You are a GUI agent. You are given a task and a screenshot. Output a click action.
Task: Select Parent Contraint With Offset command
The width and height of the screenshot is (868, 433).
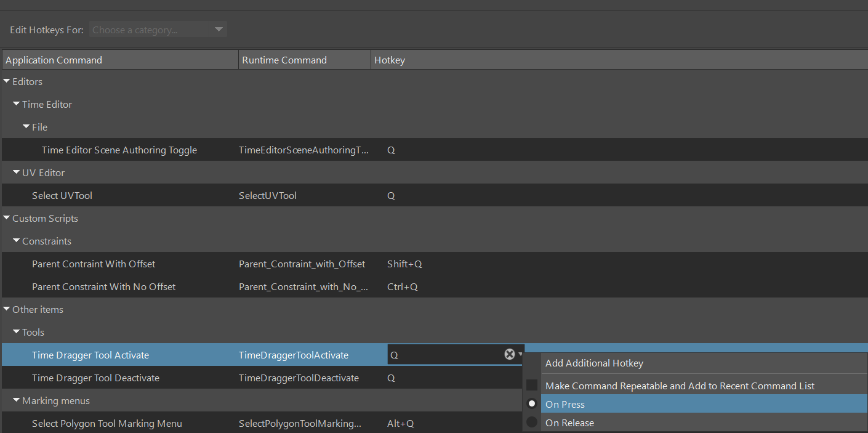[x=94, y=264]
